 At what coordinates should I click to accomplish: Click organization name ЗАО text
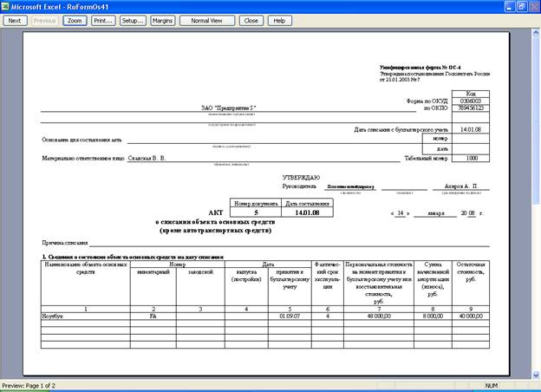click(x=228, y=108)
